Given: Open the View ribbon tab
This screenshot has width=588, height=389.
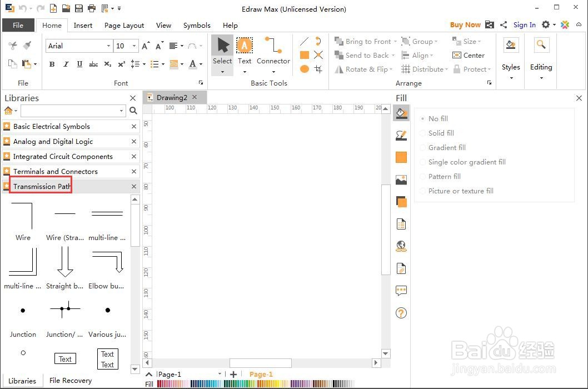Looking at the screenshot, I should tap(163, 25).
